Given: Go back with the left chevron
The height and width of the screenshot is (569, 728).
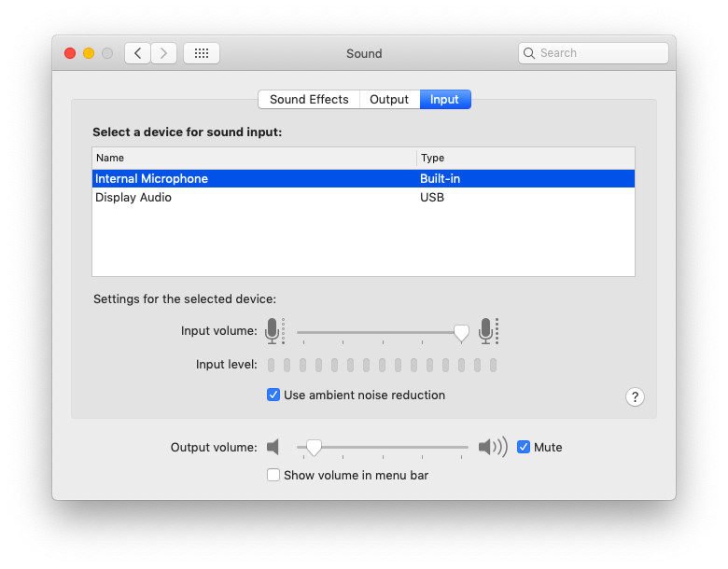Looking at the screenshot, I should (138, 53).
